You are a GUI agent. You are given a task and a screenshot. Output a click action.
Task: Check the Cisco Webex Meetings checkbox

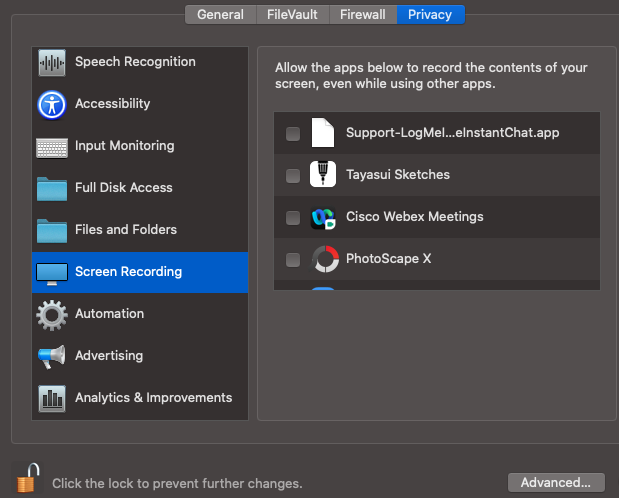[293, 218]
